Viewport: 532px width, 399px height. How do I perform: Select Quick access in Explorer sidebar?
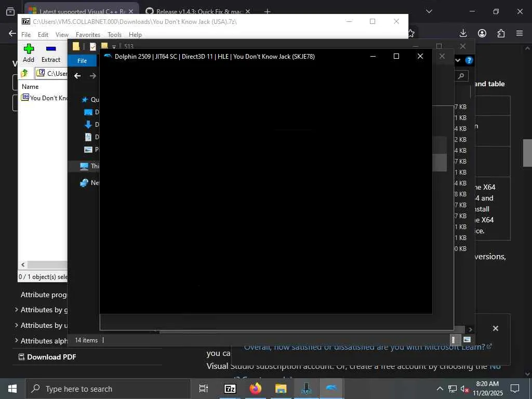point(90,99)
